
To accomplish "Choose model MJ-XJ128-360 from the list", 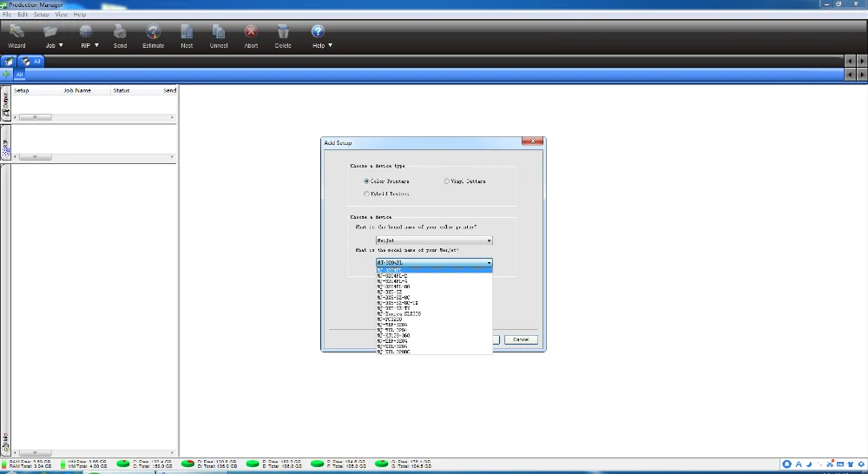I will tap(434, 336).
